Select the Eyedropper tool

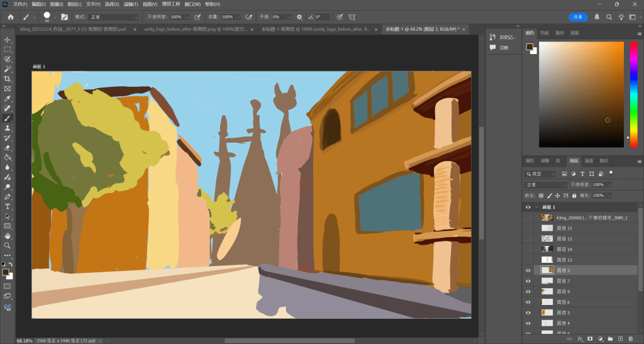pos(8,99)
